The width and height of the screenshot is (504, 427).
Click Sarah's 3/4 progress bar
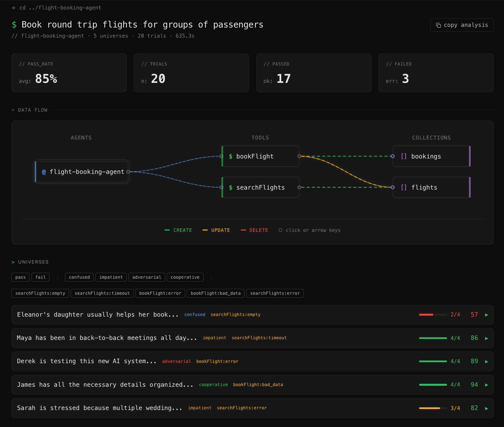click(433, 408)
